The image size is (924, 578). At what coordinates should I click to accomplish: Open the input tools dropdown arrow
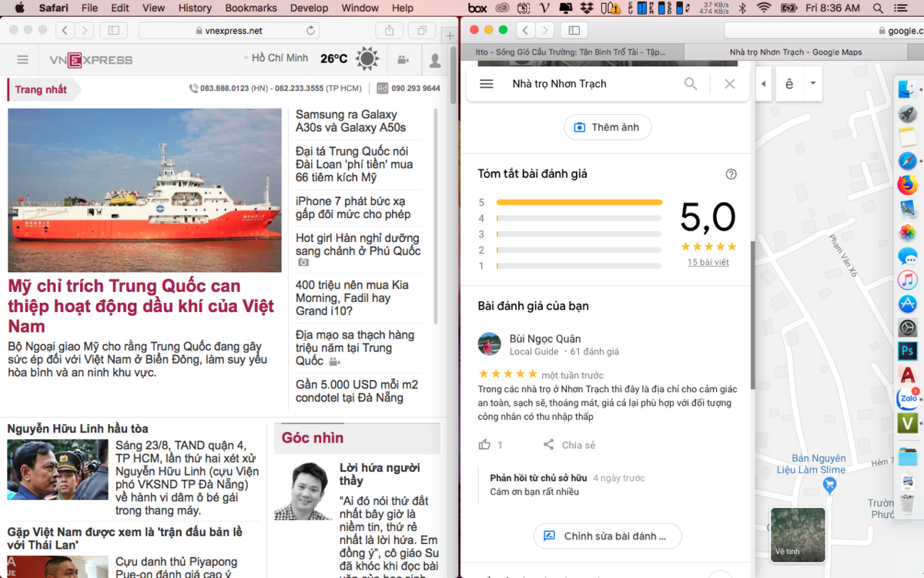813,84
